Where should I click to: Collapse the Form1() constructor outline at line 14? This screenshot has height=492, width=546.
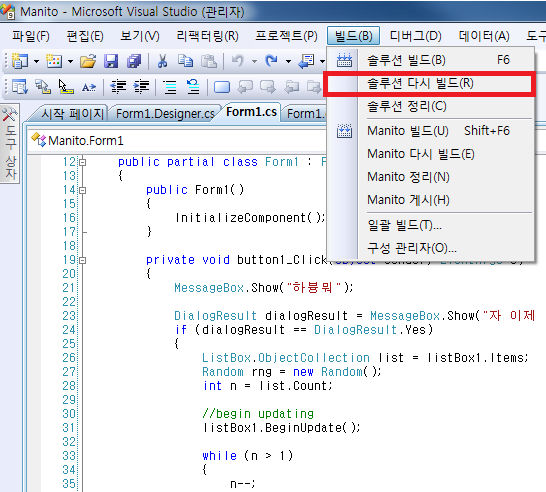[83, 190]
